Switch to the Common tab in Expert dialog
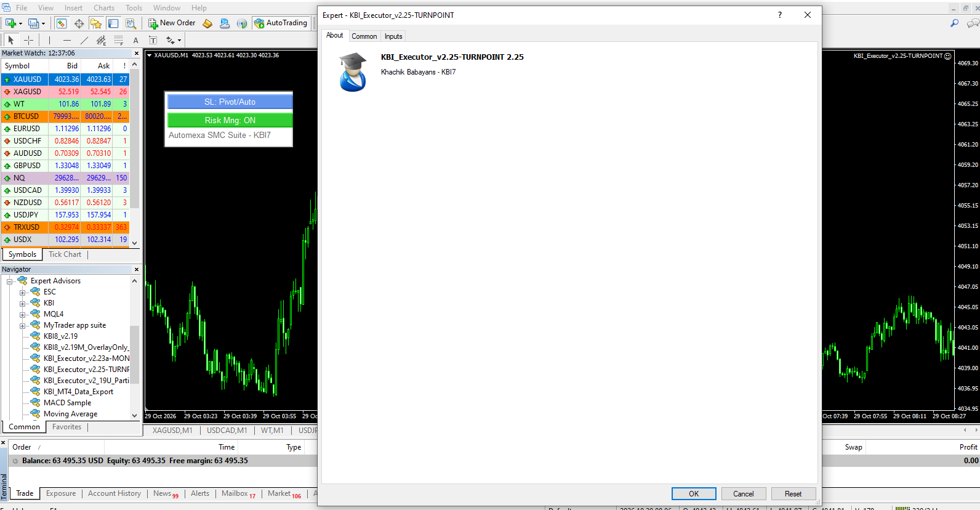 pyautogui.click(x=364, y=36)
